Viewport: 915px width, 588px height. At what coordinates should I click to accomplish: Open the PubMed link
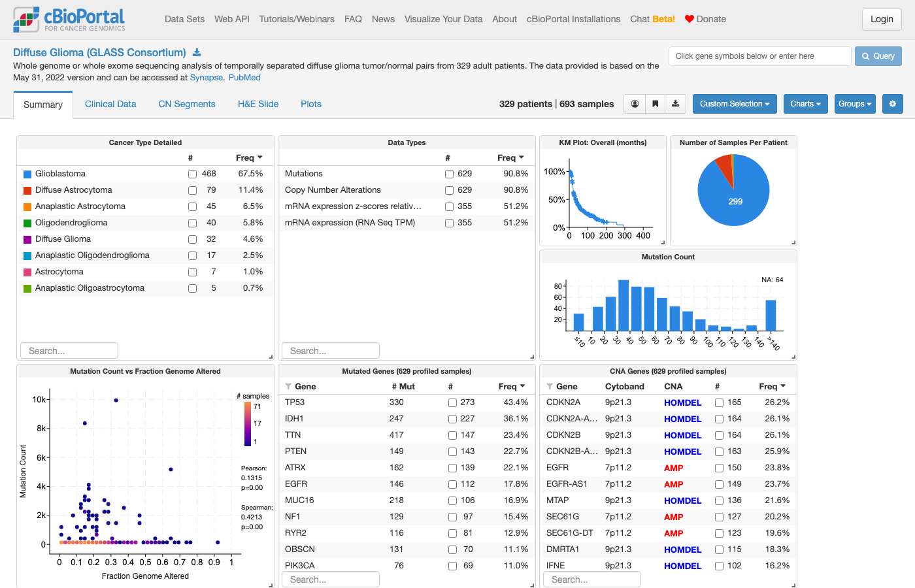point(244,77)
